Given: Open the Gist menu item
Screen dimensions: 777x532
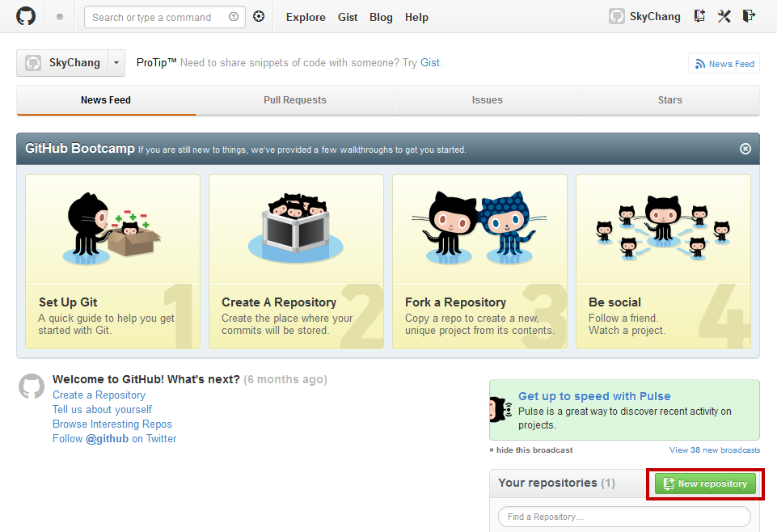Looking at the screenshot, I should pos(348,17).
